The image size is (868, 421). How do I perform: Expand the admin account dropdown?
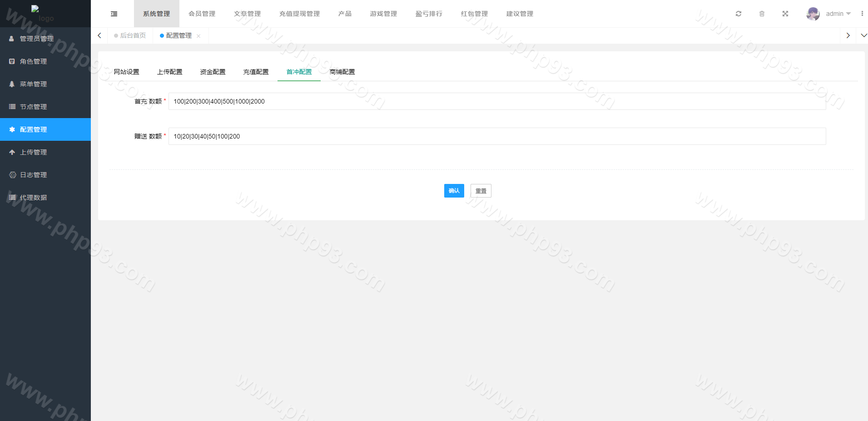click(x=838, y=14)
